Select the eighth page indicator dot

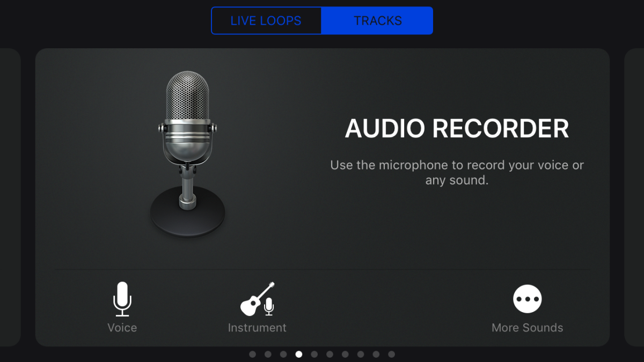click(x=361, y=354)
